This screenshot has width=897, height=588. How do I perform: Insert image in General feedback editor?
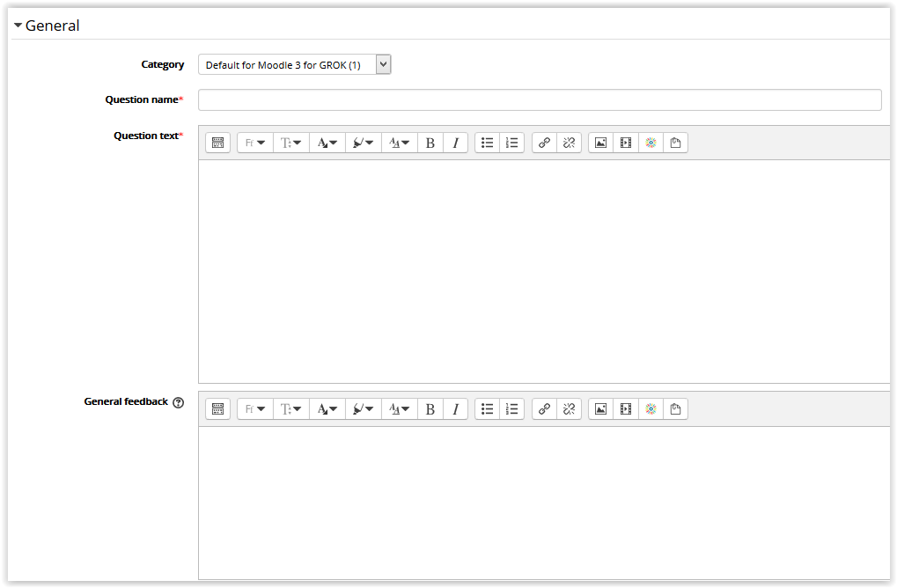click(600, 409)
